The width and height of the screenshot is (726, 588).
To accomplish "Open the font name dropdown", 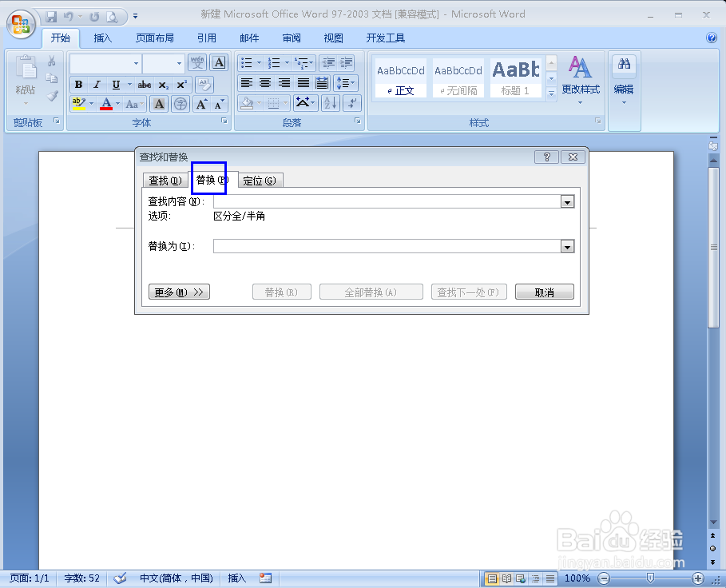I will [x=136, y=63].
